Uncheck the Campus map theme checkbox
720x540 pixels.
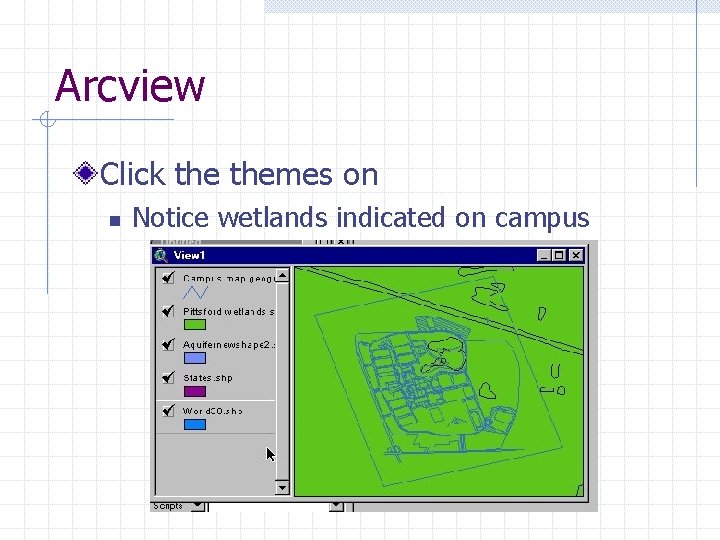pos(169,277)
